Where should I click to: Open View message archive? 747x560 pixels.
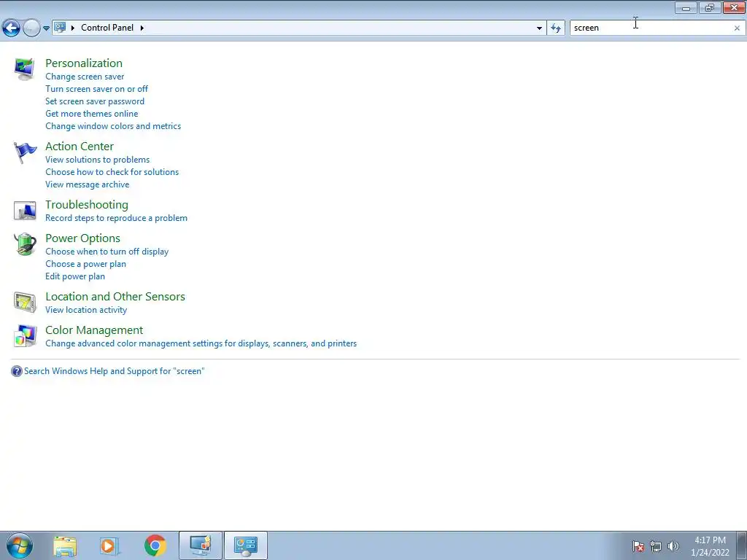(x=88, y=184)
